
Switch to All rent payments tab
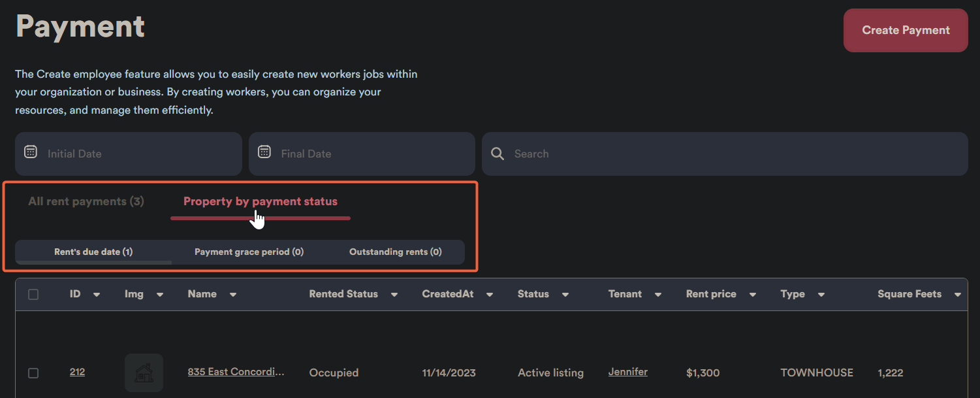coord(86,201)
